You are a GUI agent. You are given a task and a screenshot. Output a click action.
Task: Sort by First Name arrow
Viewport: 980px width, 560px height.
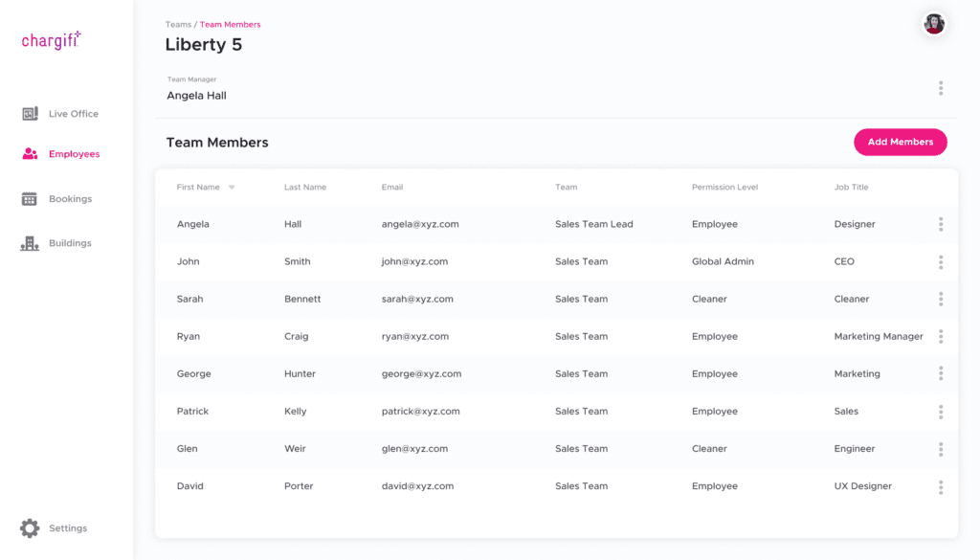[x=232, y=188]
